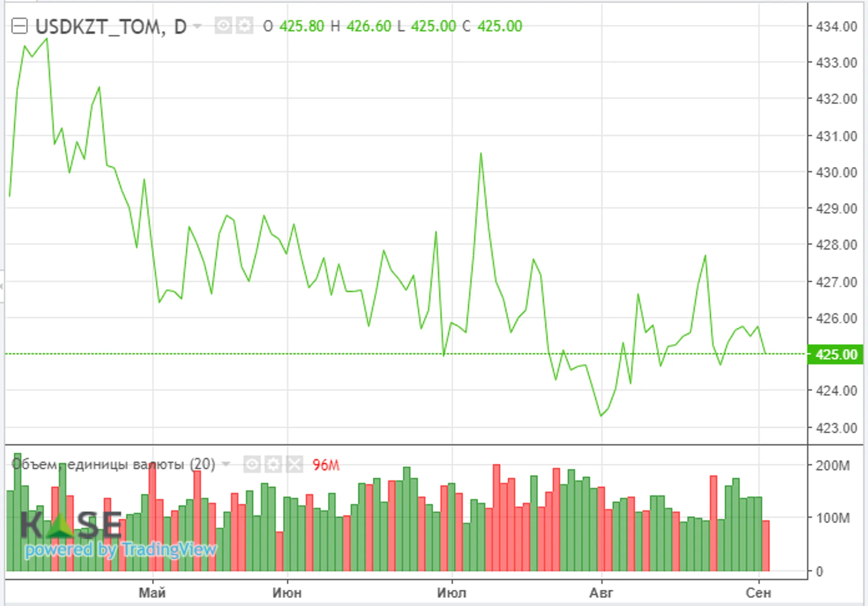
Task: Click the USDKZT_TOM, D symbol title
Action: (x=111, y=27)
